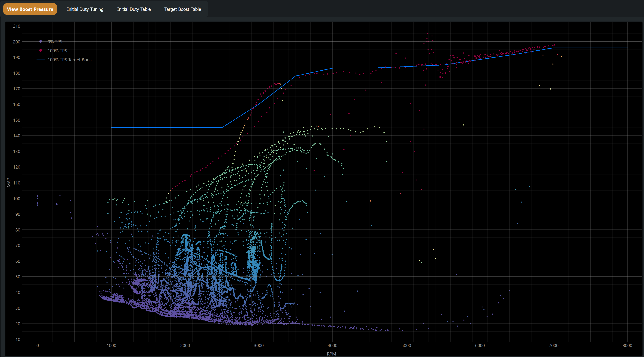Viewport: 644px width, 357px height.
Task: Switch to the Initial Duty Tuning tab
Action: click(x=85, y=9)
